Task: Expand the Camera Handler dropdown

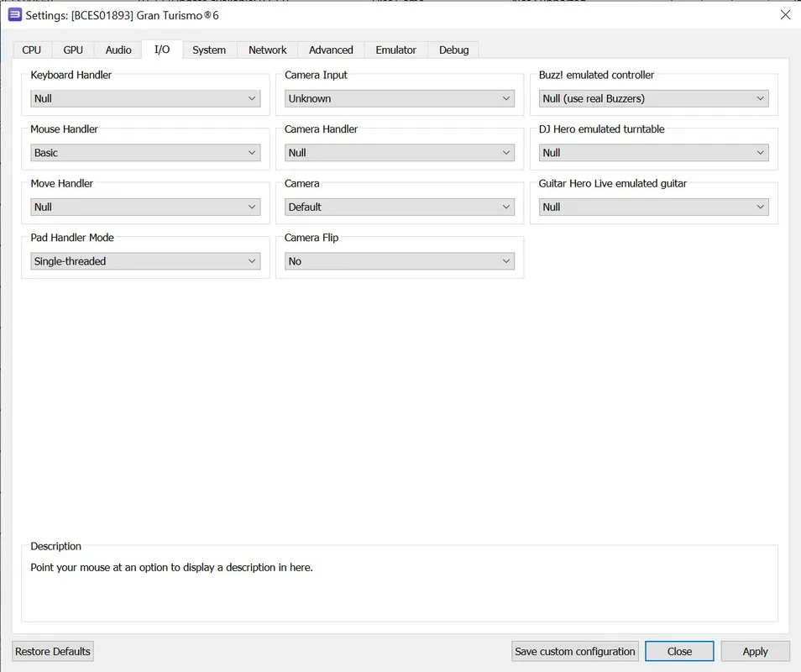Action: pos(400,153)
